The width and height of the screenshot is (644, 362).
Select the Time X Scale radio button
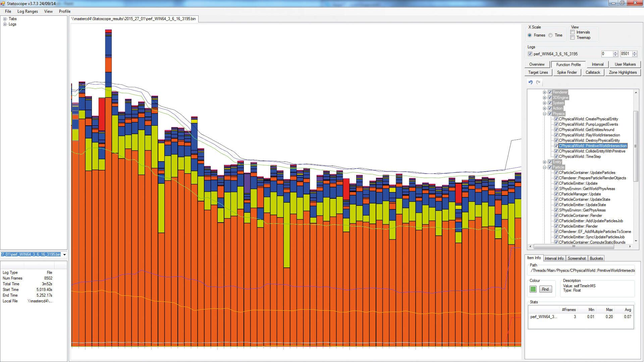(x=550, y=35)
